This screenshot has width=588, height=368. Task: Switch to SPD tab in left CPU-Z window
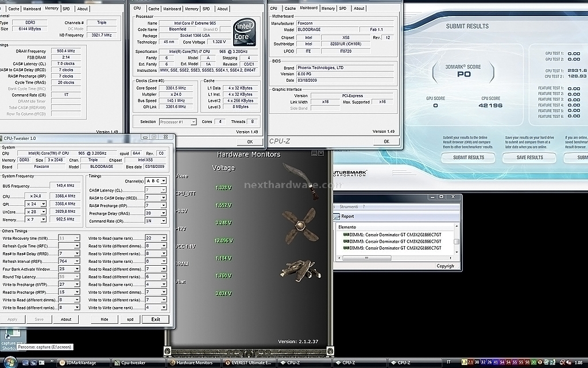67,9
